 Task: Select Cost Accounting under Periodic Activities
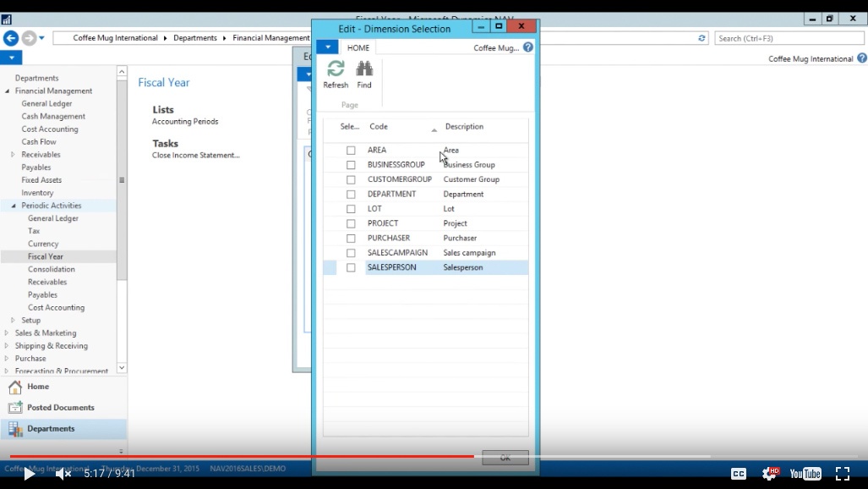tap(56, 308)
